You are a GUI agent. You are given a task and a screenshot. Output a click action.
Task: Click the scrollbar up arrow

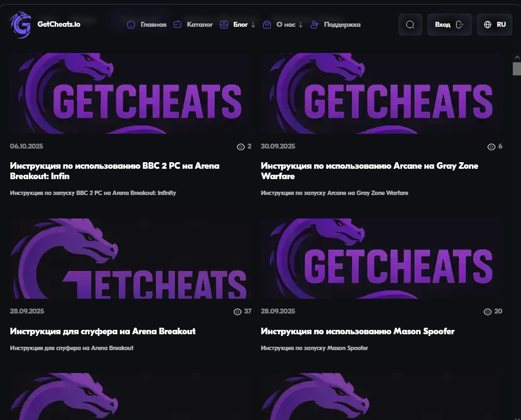pyautogui.click(x=517, y=57)
